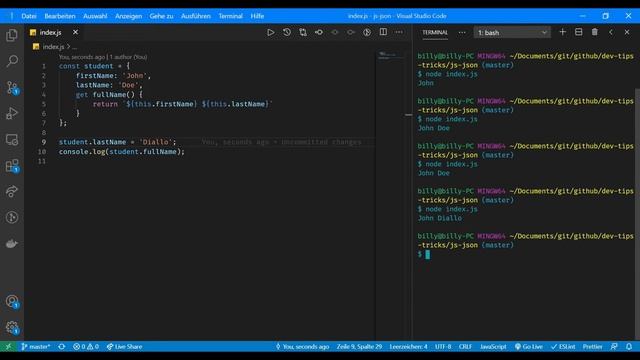Open Run and Debug view

(x=12, y=113)
